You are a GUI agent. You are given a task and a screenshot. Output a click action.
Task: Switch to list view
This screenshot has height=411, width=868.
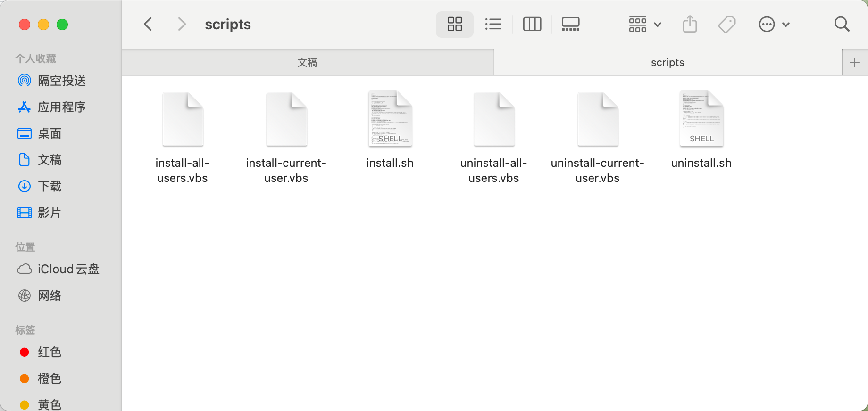tap(493, 24)
